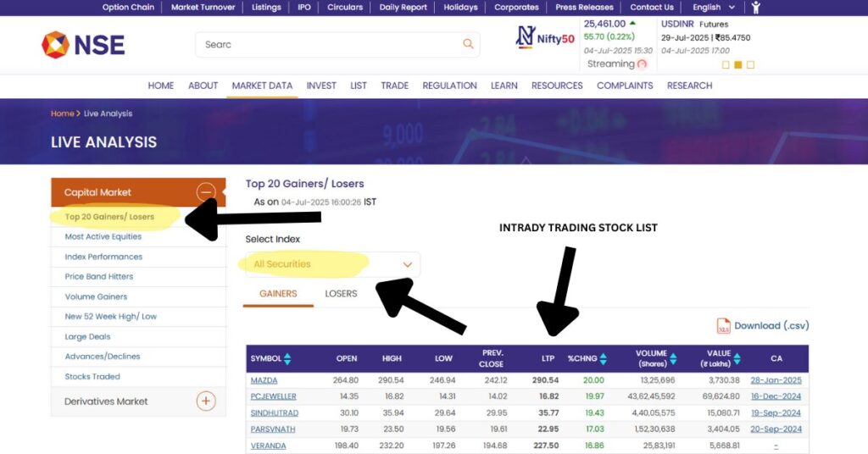Open the VERANDA symbol link

(268, 446)
